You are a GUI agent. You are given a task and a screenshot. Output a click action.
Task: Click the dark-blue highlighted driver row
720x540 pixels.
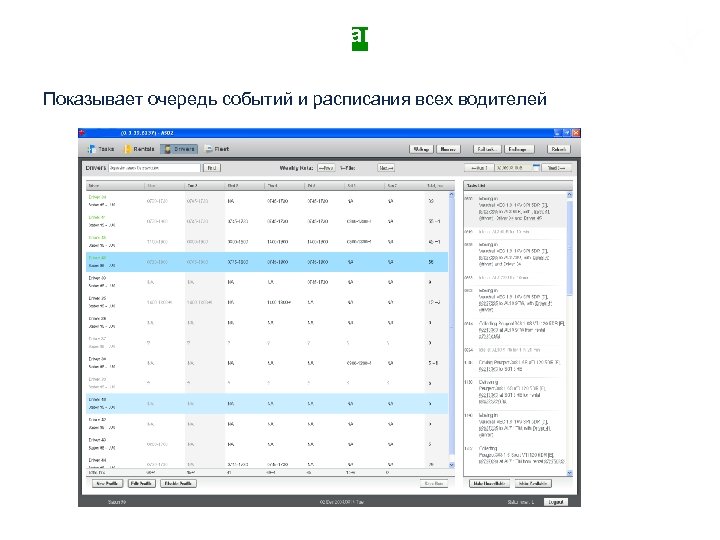click(267, 262)
